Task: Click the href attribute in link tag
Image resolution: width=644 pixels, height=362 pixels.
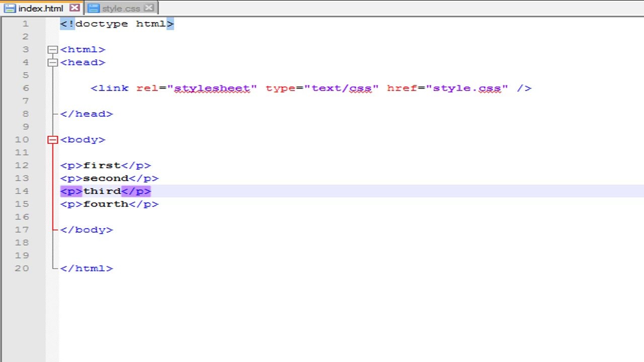Action: tap(401, 88)
